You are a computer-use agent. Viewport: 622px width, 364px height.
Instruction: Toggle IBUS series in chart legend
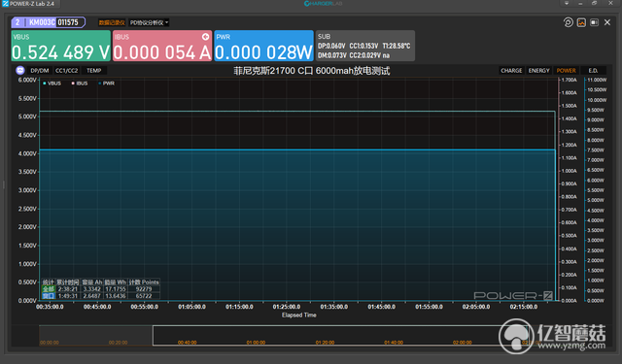click(80, 83)
